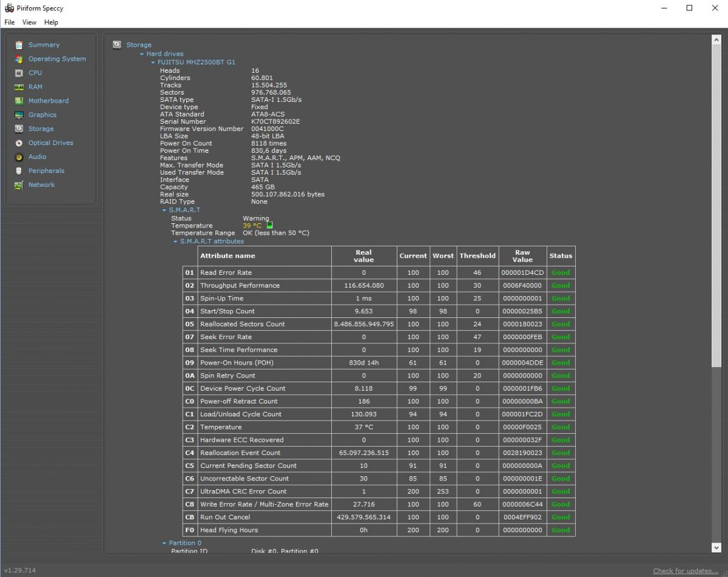The image size is (728, 577).
Task: Collapse the Partition 0 node arrow
Action: tap(164, 543)
